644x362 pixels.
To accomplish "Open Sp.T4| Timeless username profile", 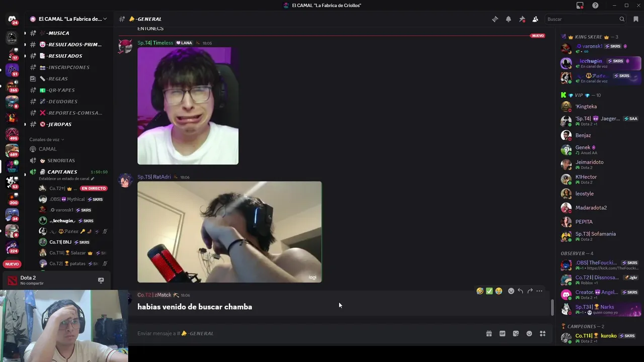I will pos(155,43).
